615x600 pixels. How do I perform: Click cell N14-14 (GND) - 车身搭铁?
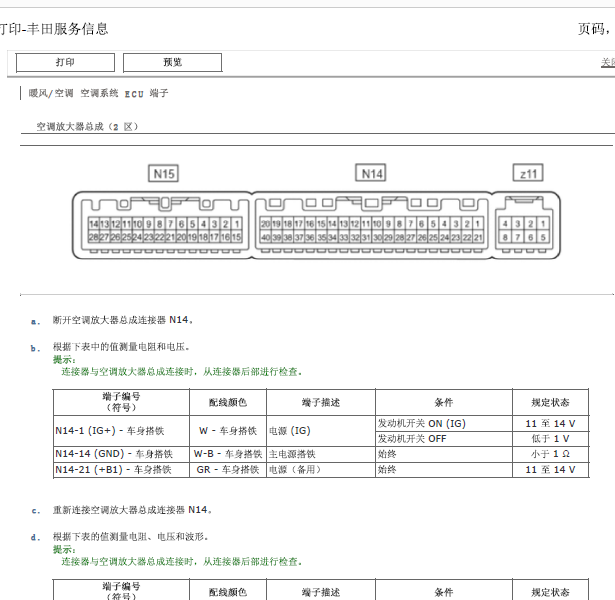121,454
